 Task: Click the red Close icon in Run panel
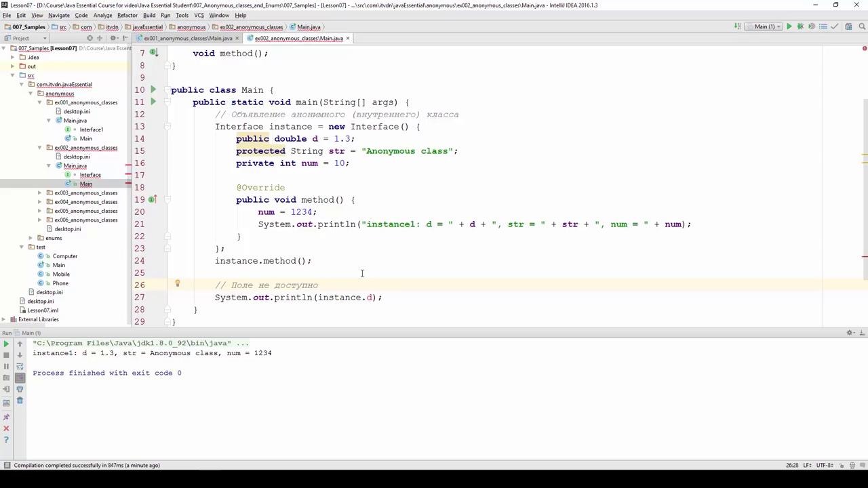click(6, 428)
